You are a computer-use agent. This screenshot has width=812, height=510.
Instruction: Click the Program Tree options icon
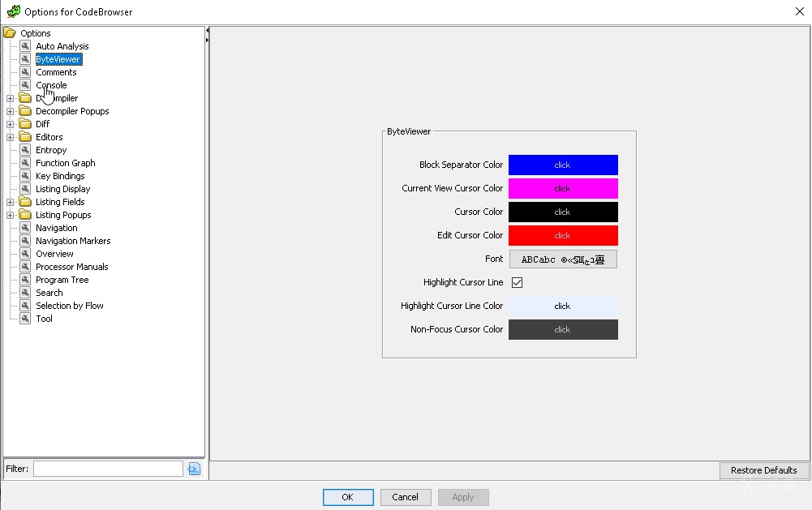[25, 279]
